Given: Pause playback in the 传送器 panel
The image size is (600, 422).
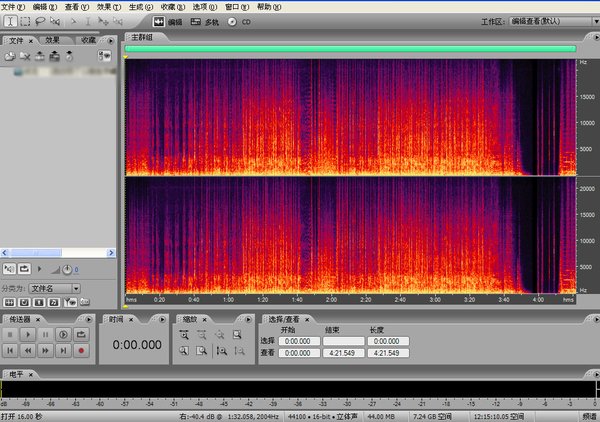Looking at the screenshot, I should tap(45, 334).
